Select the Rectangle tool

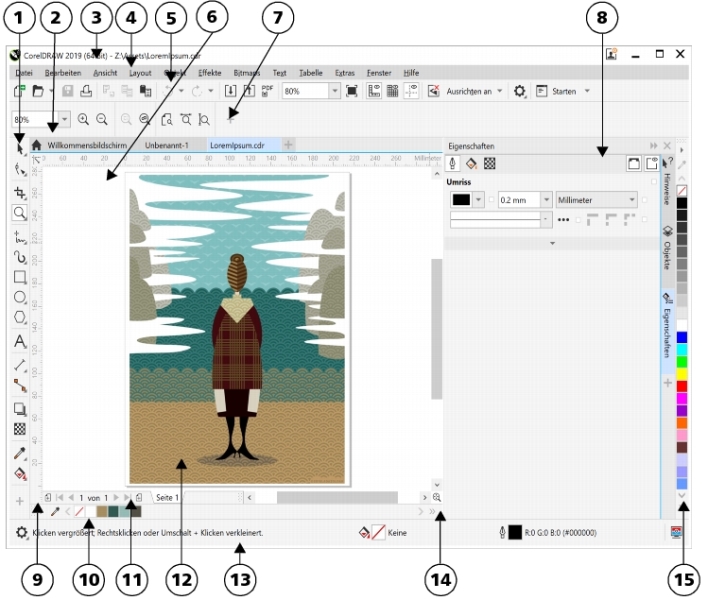(x=20, y=277)
